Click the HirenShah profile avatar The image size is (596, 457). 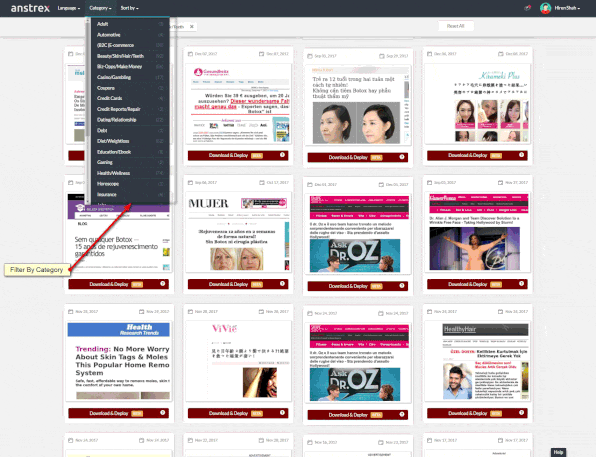[545, 8]
